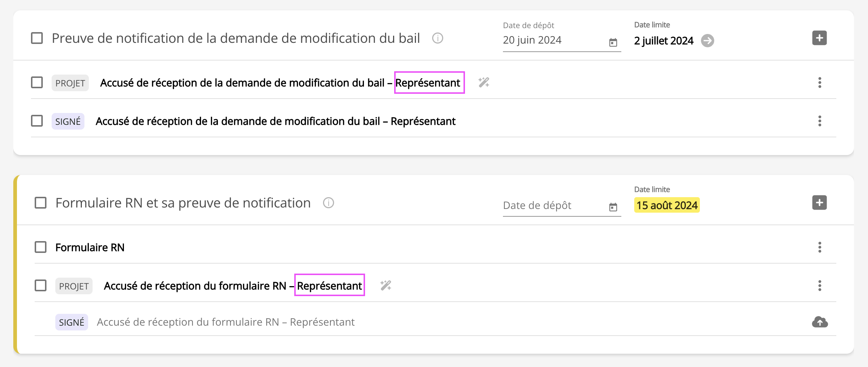
Task: Click plus button in Preuve de notification section
Action: [x=819, y=38]
